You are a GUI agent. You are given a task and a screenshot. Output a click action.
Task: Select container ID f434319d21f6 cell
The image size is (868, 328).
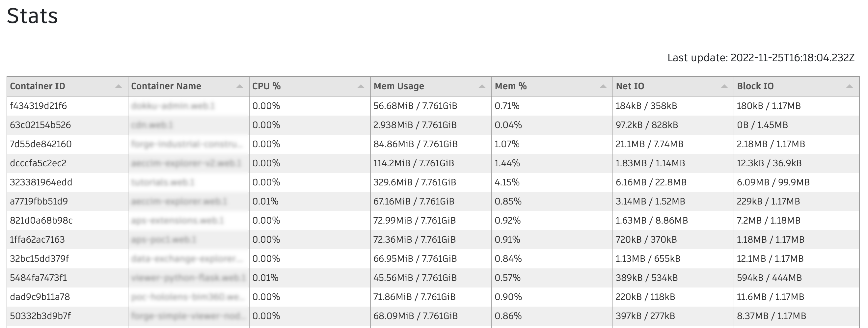click(x=68, y=106)
